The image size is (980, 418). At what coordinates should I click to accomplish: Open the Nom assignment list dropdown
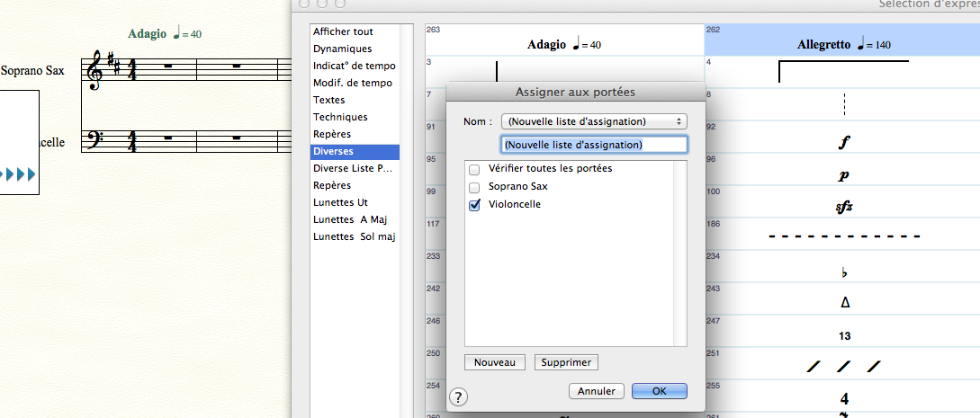click(x=593, y=121)
